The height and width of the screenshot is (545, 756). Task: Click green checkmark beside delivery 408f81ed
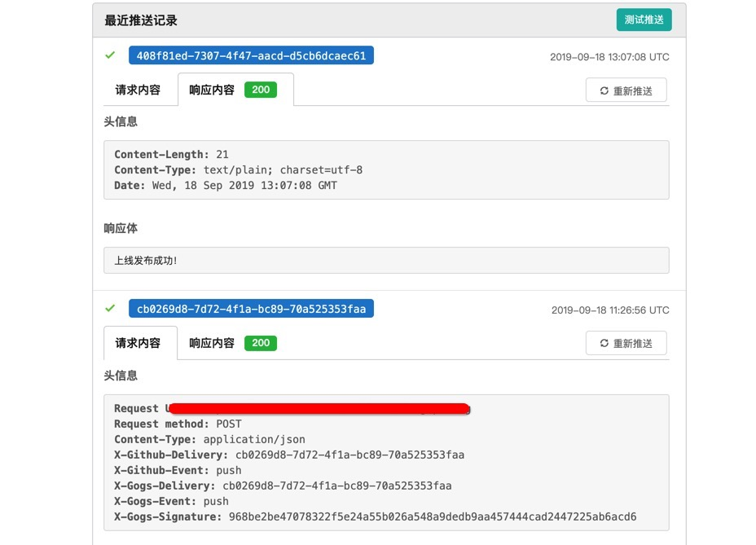[110, 55]
